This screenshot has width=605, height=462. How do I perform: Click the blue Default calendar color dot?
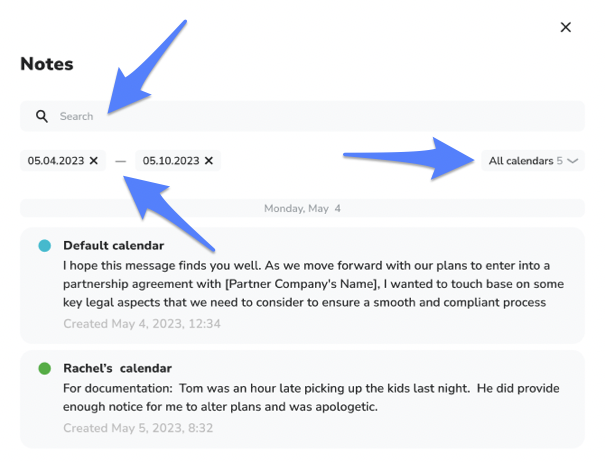[x=44, y=245]
